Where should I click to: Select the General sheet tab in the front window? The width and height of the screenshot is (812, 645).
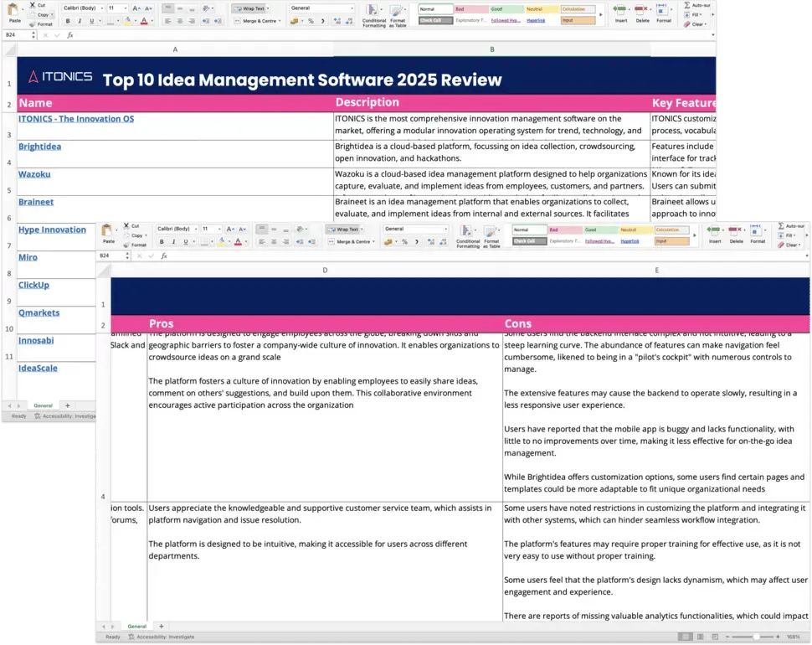coord(136,626)
